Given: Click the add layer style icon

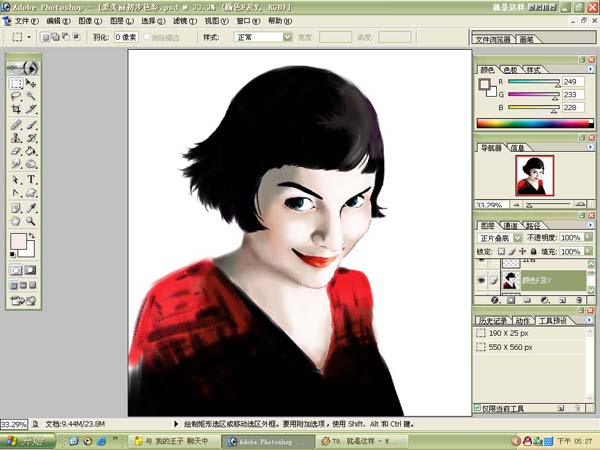Looking at the screenshot, I should 494,300.
